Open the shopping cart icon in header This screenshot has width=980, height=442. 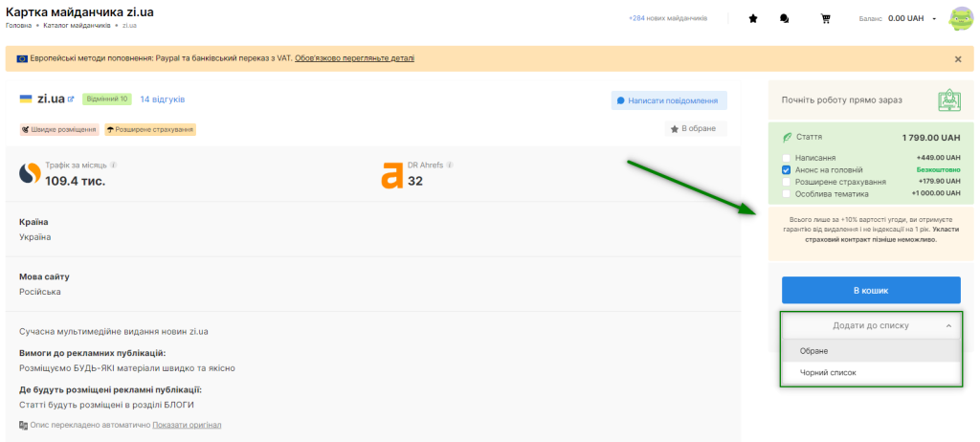pyautogui.click(x=825, y=18)
